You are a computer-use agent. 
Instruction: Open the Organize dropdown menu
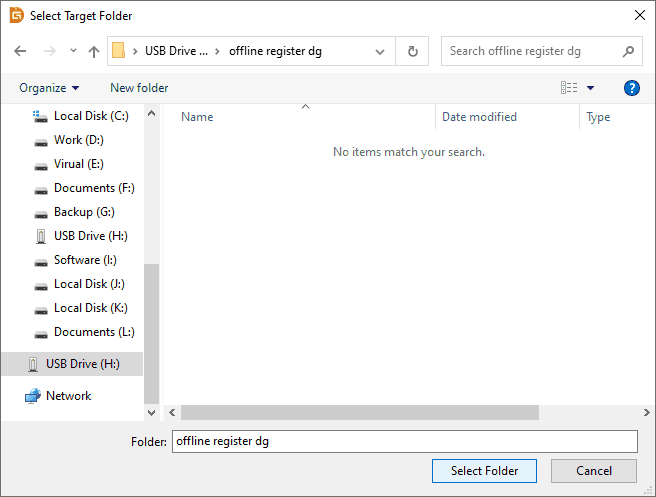pyautogui.click(x=49, y=88)
